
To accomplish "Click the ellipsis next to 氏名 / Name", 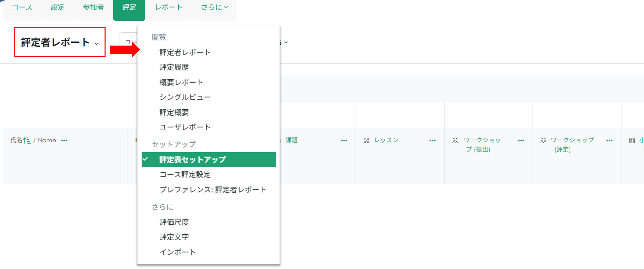I will tap(64, 140).
